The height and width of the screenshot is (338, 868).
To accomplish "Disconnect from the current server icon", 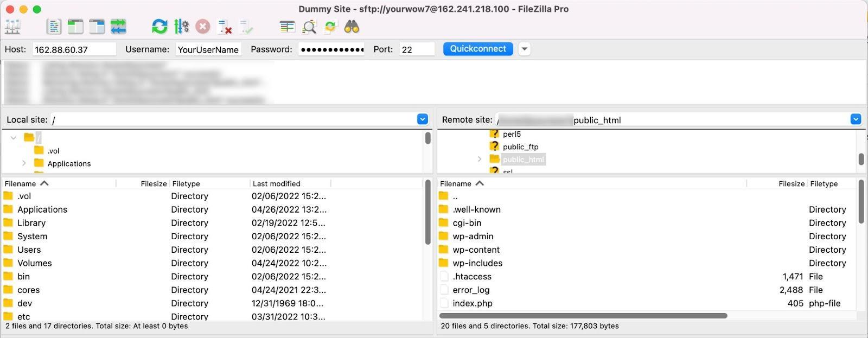I will coord(225,27).
